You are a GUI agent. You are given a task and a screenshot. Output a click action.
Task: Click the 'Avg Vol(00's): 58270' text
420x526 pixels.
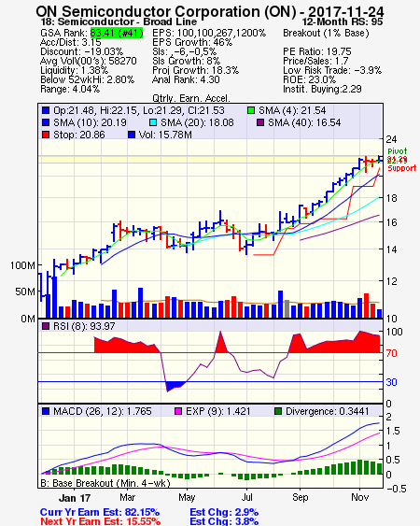pos(88,61)
